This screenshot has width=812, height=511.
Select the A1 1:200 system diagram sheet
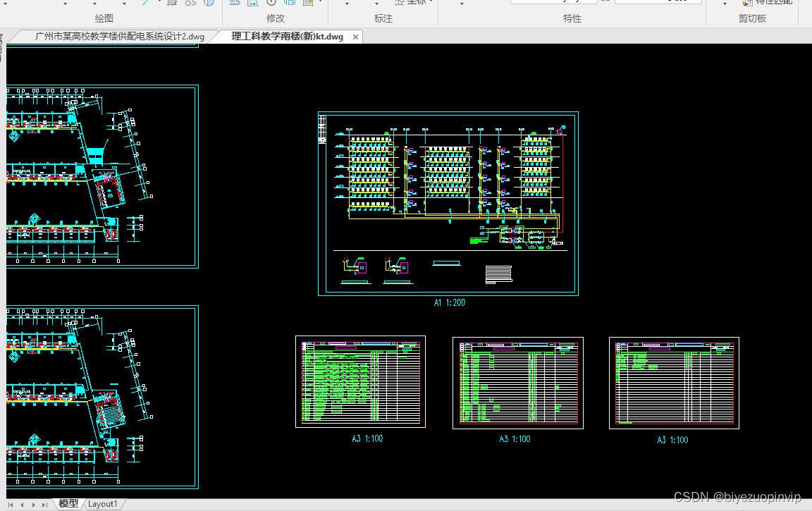click(448, 204)
